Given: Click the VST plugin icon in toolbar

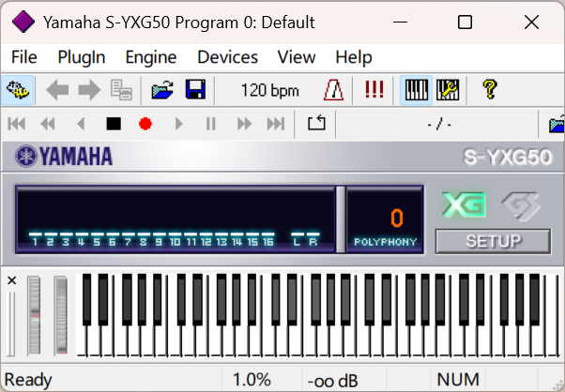Looking at the screenshot, I should point(17,90).
